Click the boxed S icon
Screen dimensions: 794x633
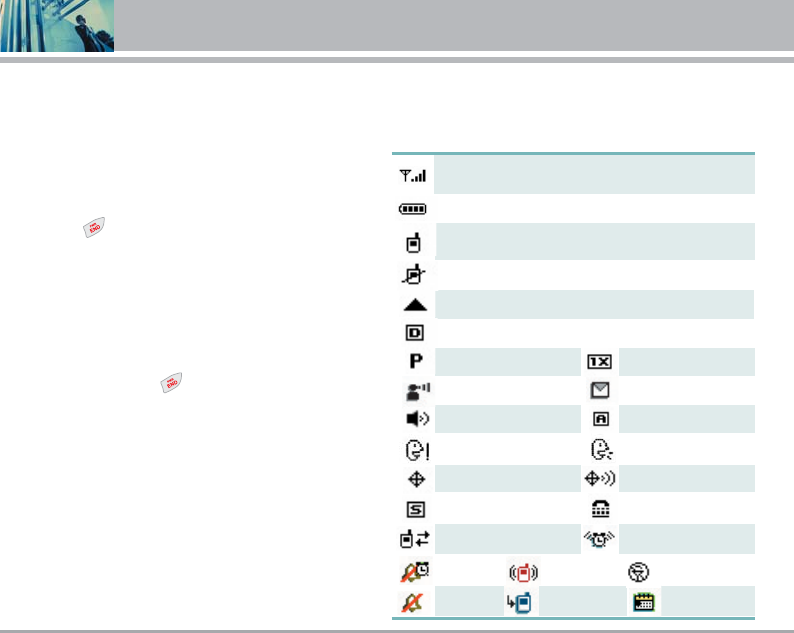[416, 509]
